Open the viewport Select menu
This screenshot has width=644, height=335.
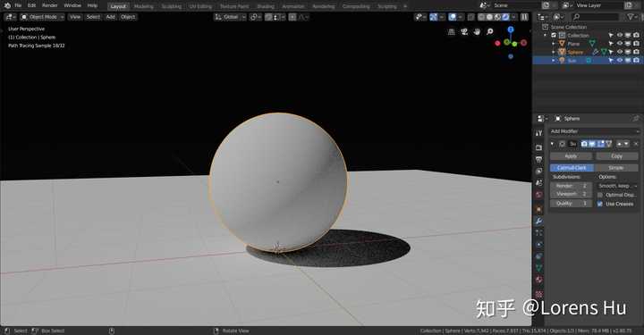pyautogui.click(x=93, y=17)
